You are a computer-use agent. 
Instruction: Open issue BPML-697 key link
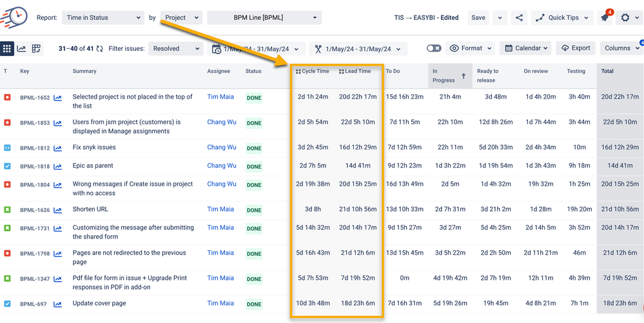(34, 304)
